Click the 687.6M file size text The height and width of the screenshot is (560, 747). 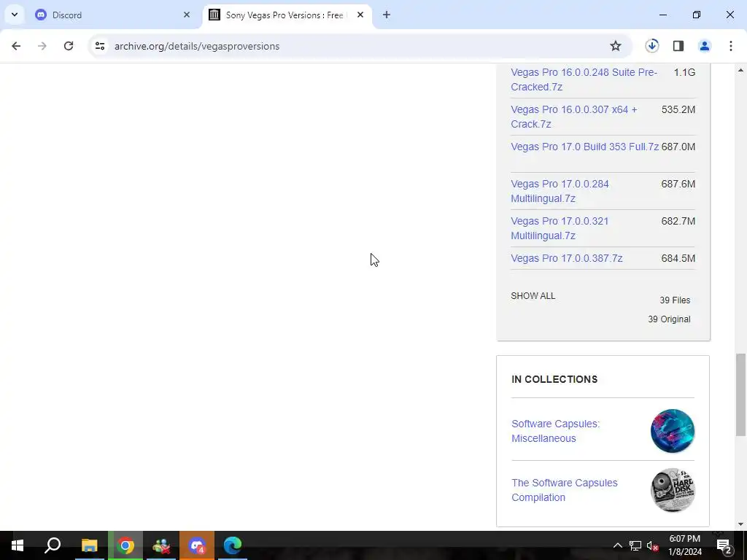point(678,184)
